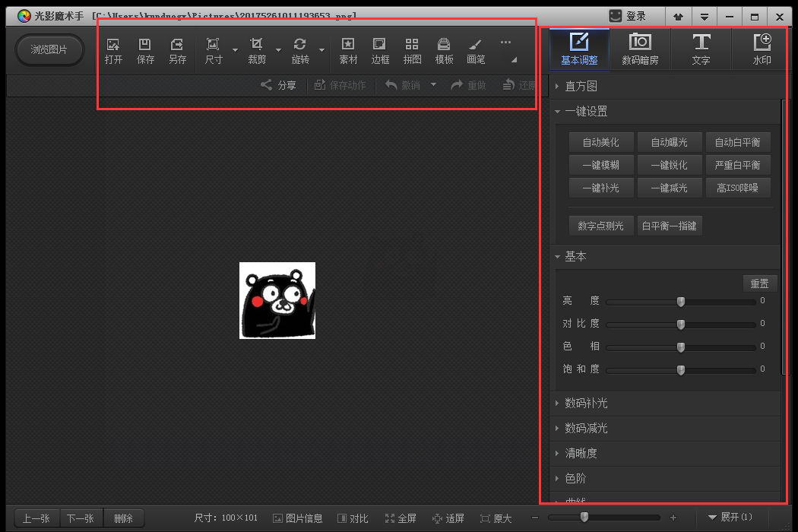Switch to the 数码暗房 tab
The width and height of the screenshot is (798, 532).
pos(641,49)
